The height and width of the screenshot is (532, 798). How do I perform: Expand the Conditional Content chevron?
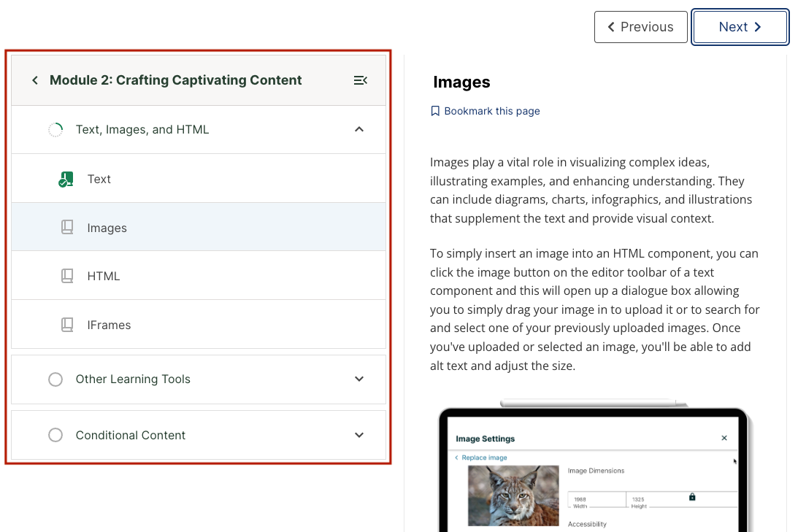coord(358,435)
